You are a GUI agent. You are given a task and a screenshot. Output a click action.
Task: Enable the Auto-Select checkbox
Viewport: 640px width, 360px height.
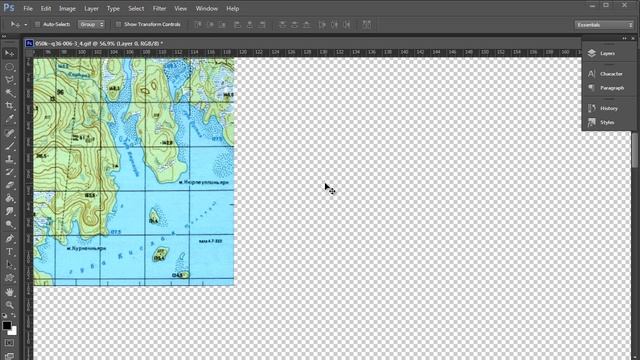coord(37,24)
